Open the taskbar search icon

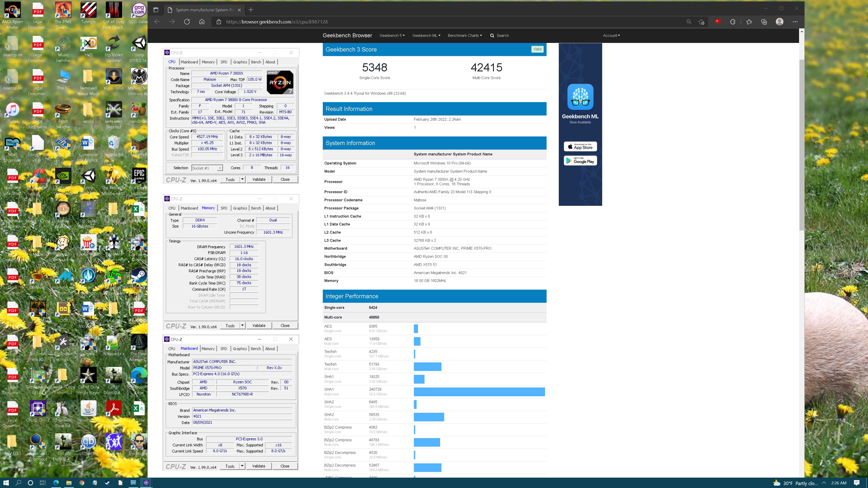point(18,483)
